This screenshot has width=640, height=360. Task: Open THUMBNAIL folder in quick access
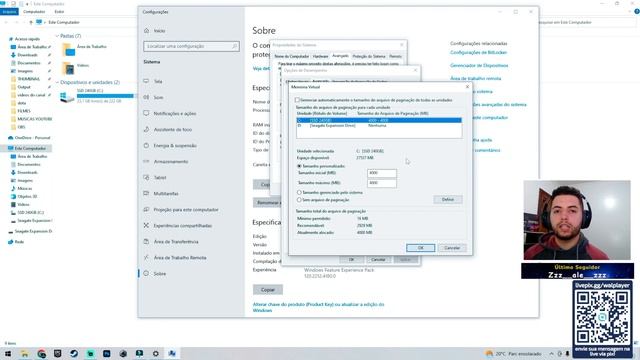[x=28, y=79]
